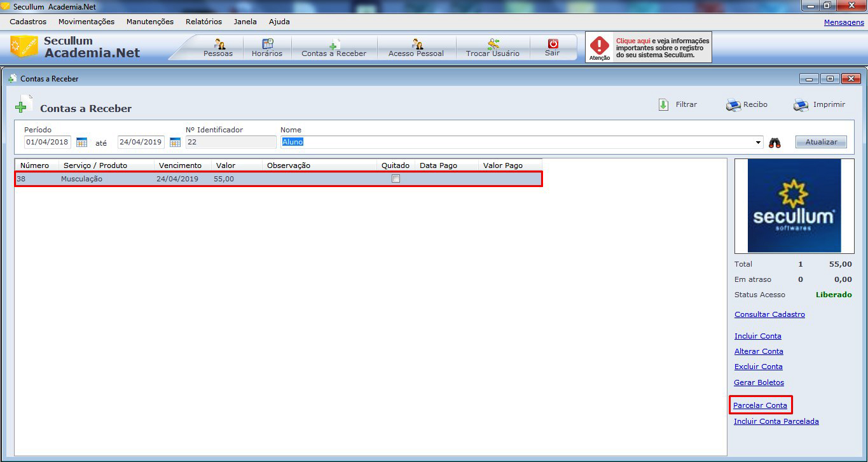Open the Pessoas toolbar icon
Viewport: 868px width, 462px height.
(x=218, y=45)
